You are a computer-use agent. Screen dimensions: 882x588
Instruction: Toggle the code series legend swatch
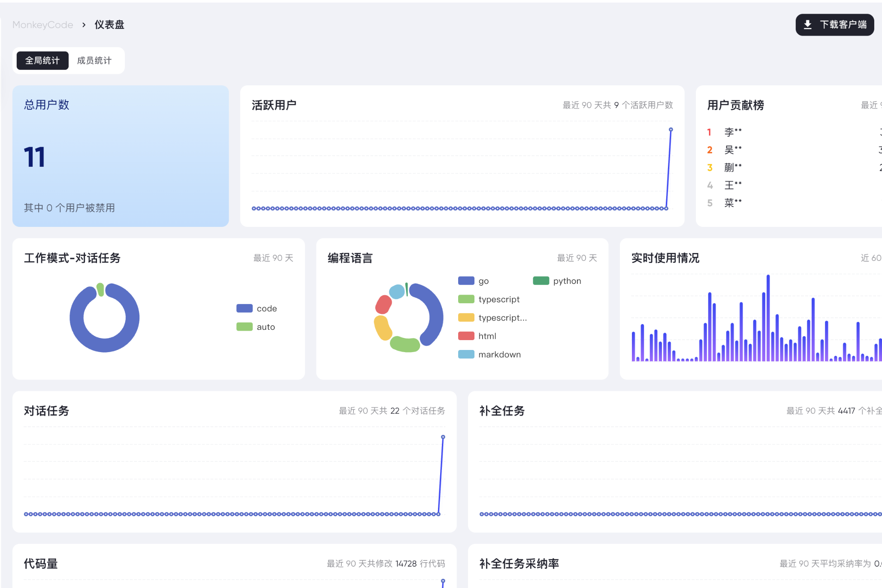tap(245, 308)
